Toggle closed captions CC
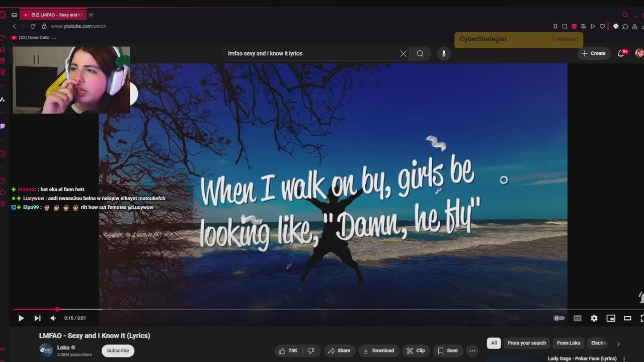Screen dimensions: 644x362 pyautogui.click(x=578, y=318)
